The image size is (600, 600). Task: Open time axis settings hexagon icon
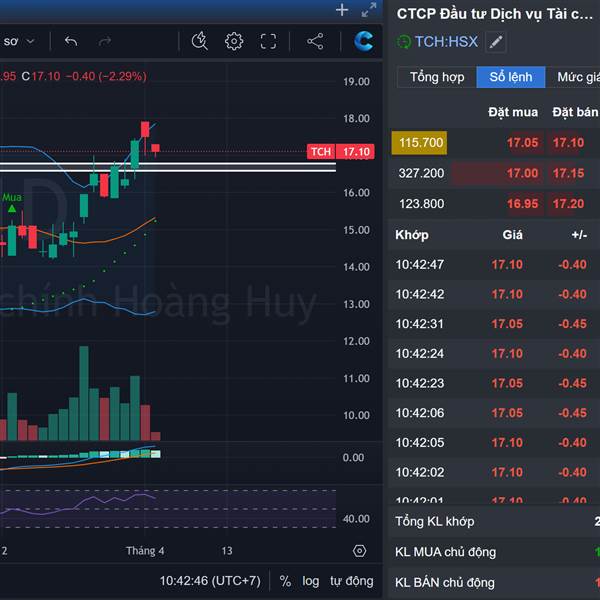tap(359, 551)
